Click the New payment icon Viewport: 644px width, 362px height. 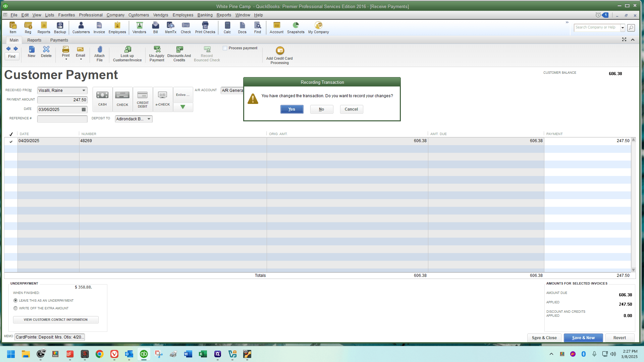coord(32,52)
